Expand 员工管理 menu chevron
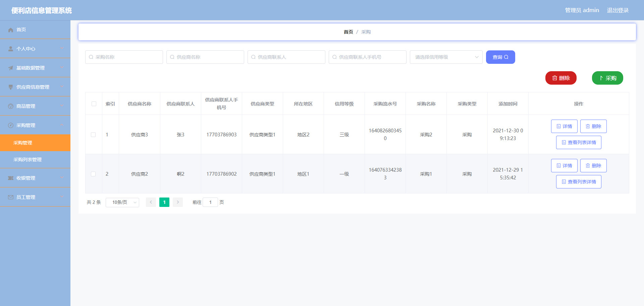Image resolution: width=644 pixels, height=306 pixels. (62, 197)
